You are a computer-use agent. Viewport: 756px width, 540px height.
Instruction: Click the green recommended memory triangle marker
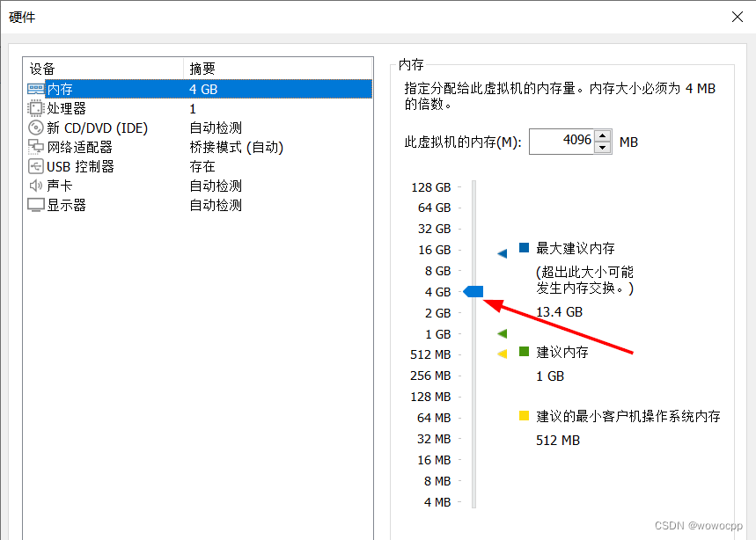(x=502, y=333)
